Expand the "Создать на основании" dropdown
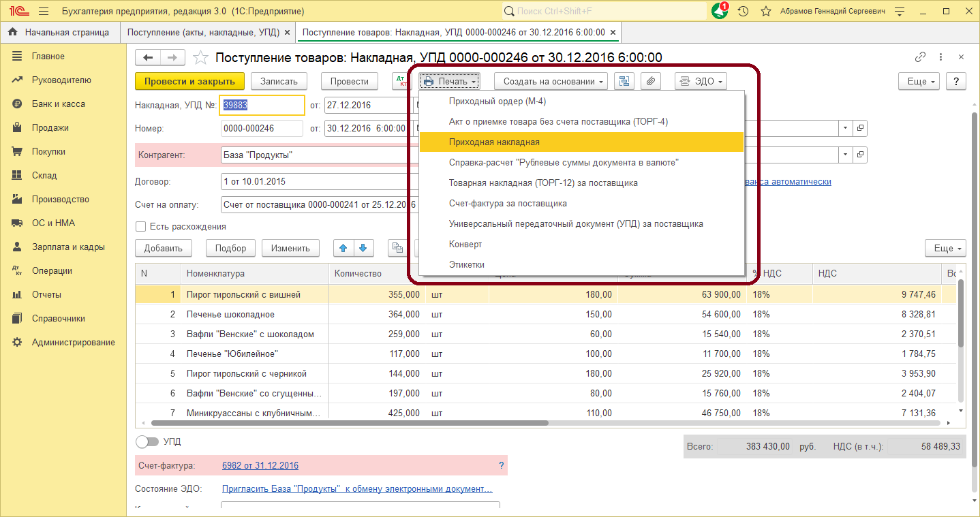 (553, 81)
